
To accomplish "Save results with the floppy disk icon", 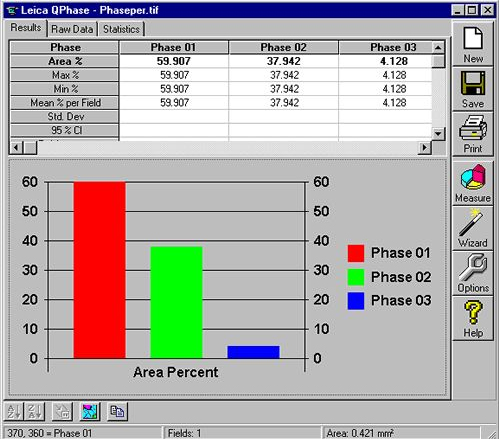I will pyautogui.click(x=473, y=89).
